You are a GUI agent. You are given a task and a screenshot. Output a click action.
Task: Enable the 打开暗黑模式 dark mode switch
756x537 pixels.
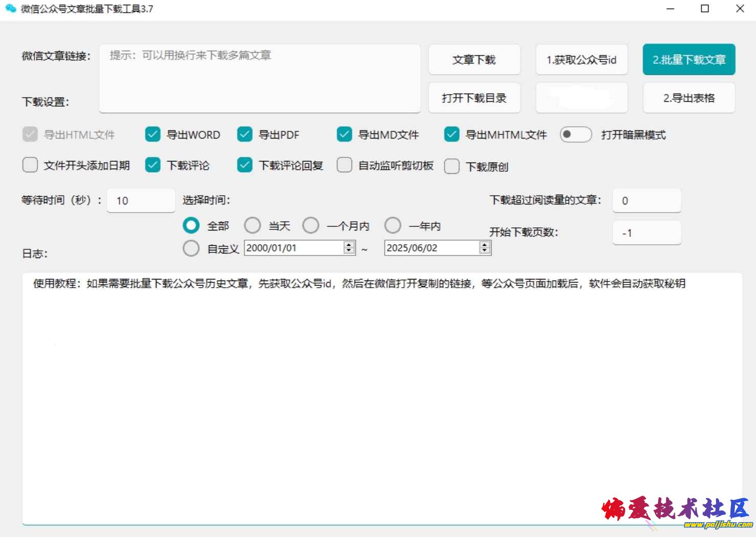[x=576, y=135]
